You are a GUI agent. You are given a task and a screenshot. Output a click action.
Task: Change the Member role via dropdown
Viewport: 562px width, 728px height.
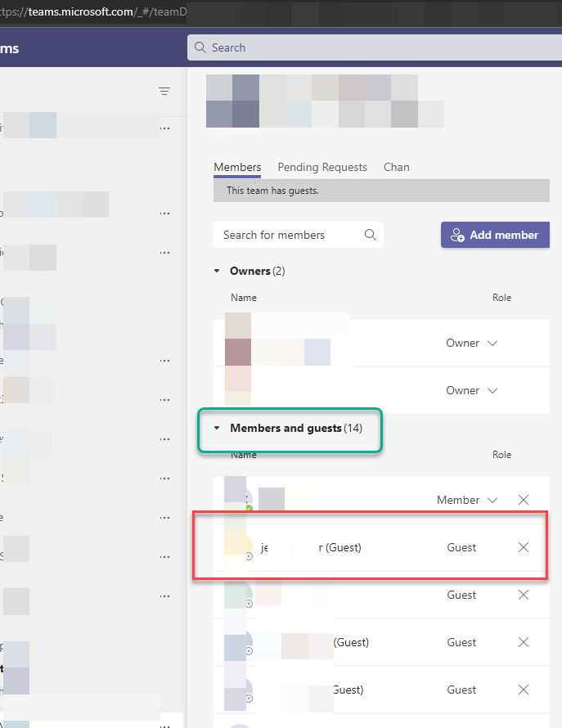tap(492, 500)
